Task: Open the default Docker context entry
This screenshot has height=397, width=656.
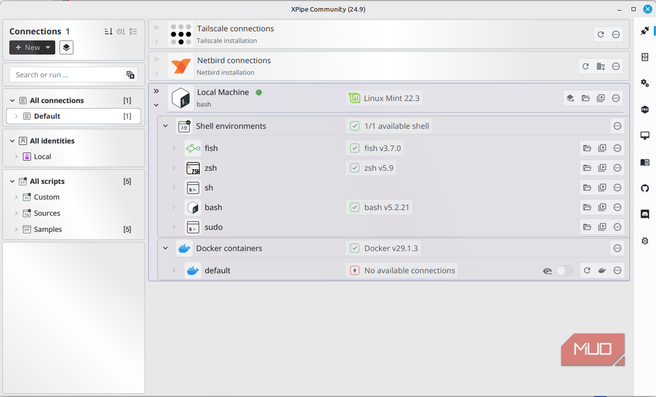Action: (x=217, y=270)
